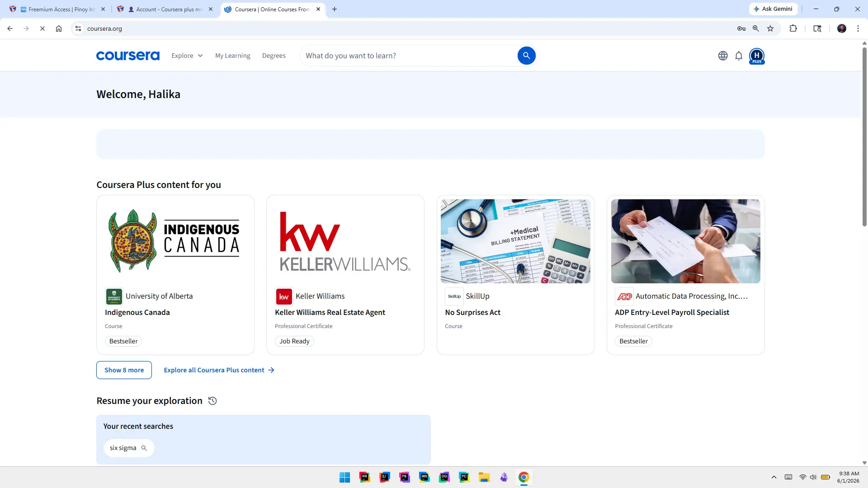This screenshot has width=868, height=488.
Task: Open a new browser tab
Action: (335, 9)
